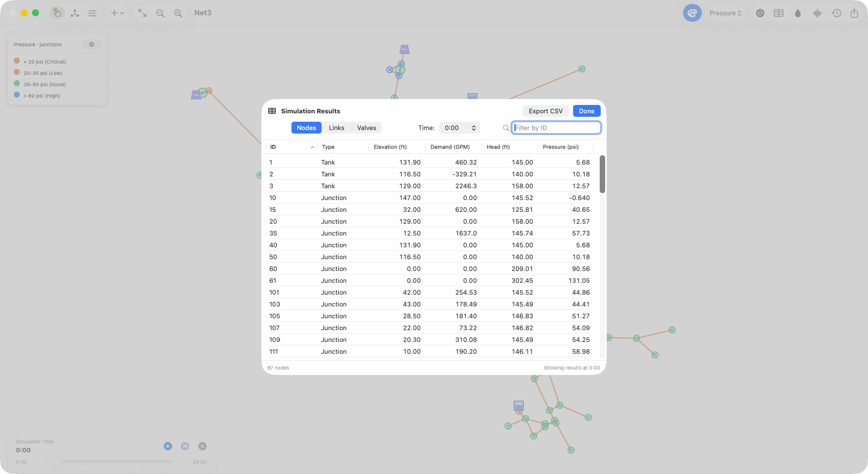Switch to the Valves tab
The width and height of the screenshot is (868, 474).
(366, 128)
